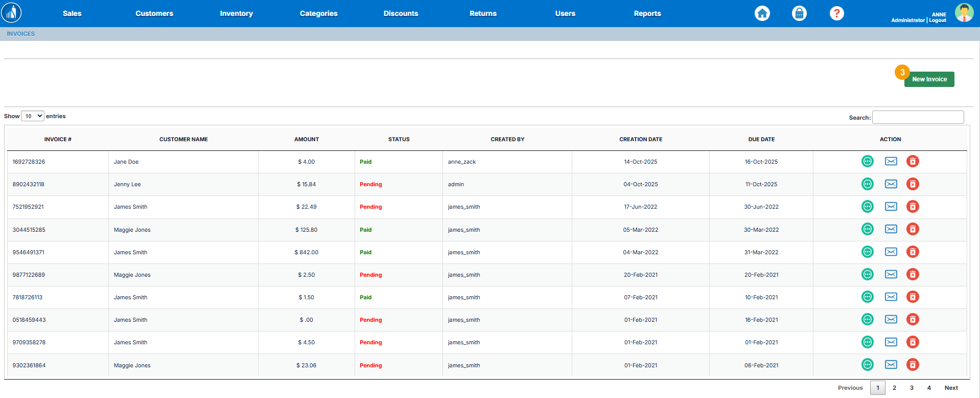
Task: View details of invoice 7521952921 green icon
Action: click(867, 207)
